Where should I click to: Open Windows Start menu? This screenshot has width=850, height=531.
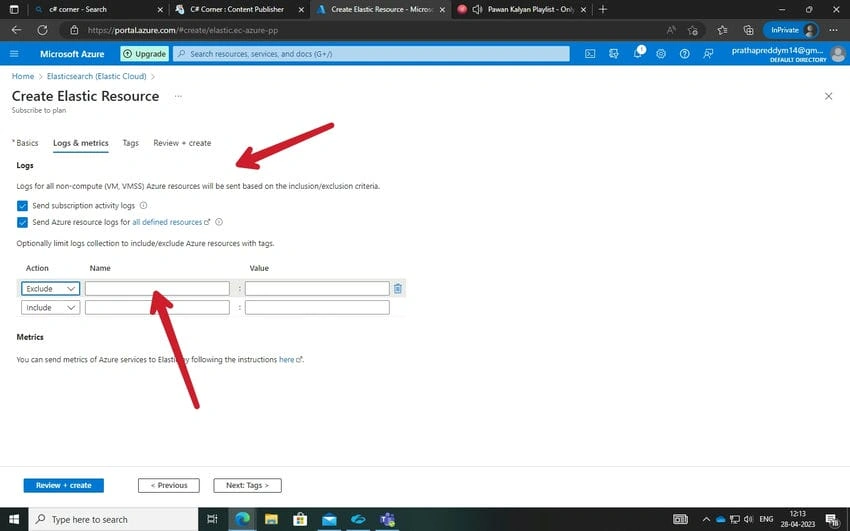[x=14, y=519]
